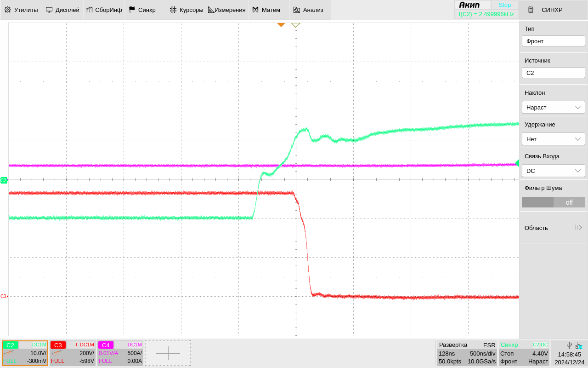This screenshot has height=368, width=588.
Task: Open the Анализ analysis tool
Action: click(x=308, y=10)
